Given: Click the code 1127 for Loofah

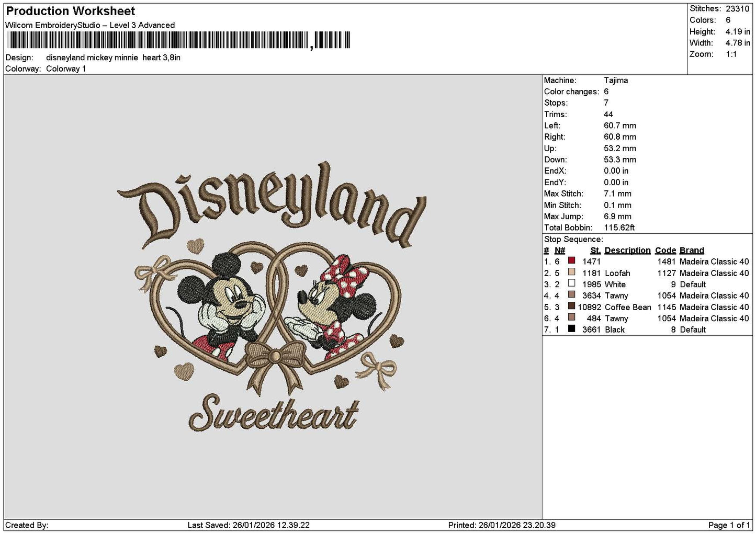Looking at the screenshot, I should (x=667, y=273).
